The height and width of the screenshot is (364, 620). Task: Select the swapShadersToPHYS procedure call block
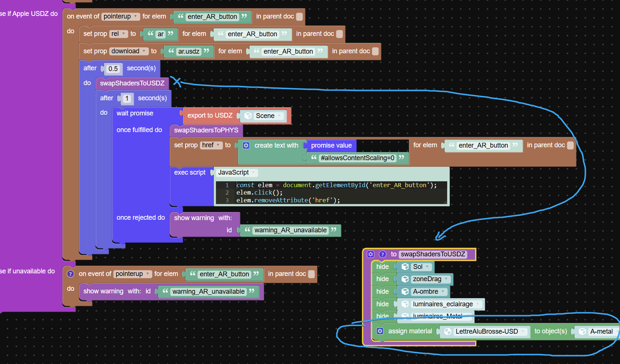(x=206, y=130)
